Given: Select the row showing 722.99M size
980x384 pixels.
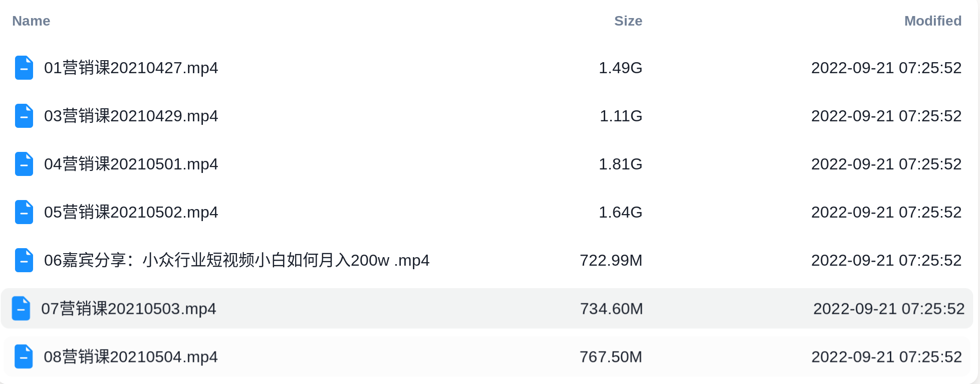Looking at the screenshot, I should click(x=488, y=260).
